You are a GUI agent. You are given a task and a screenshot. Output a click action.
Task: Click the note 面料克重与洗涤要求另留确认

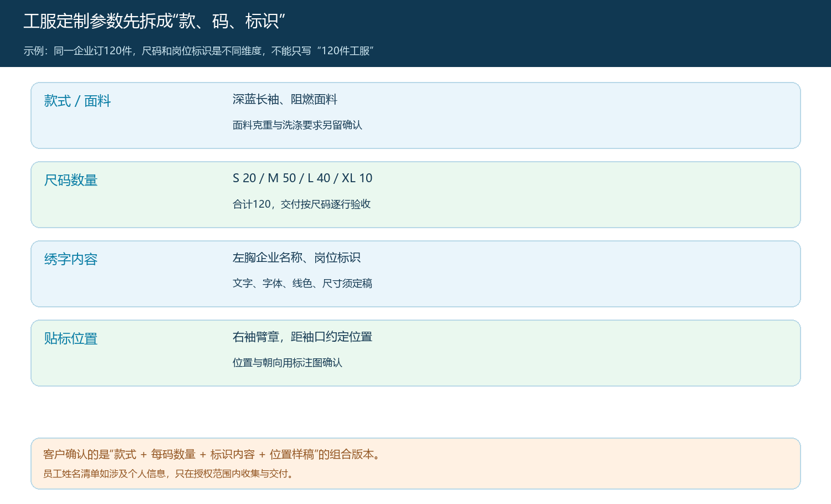click(297, 125)
